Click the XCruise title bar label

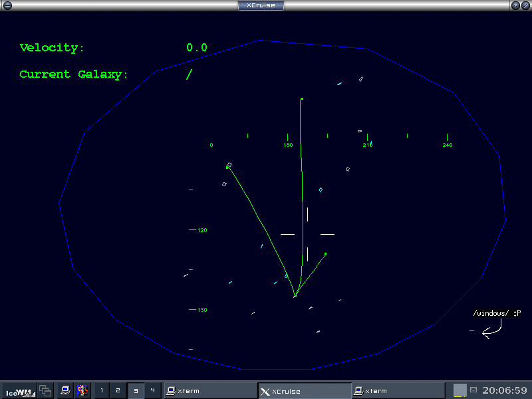tap(261, 5)
